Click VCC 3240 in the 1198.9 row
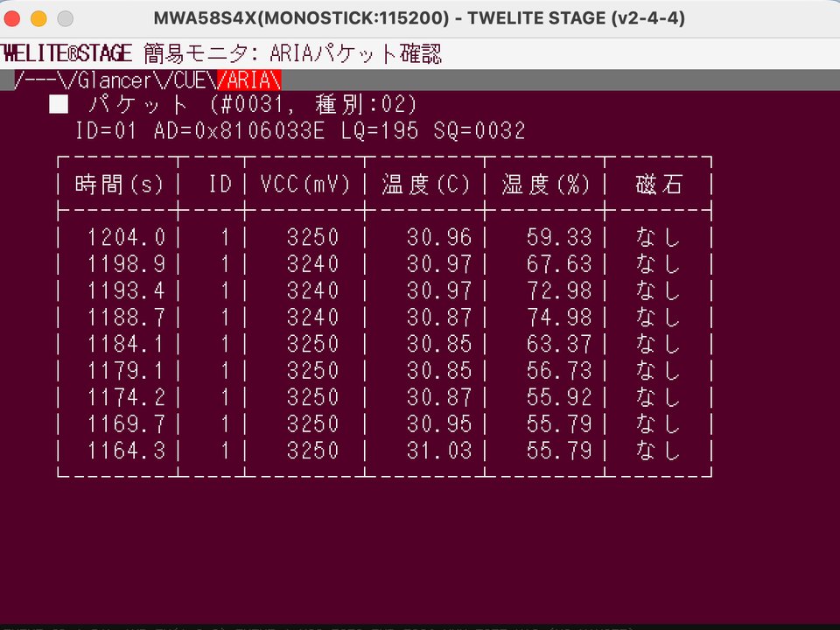The image size is (840, 630). coord(313,264)
